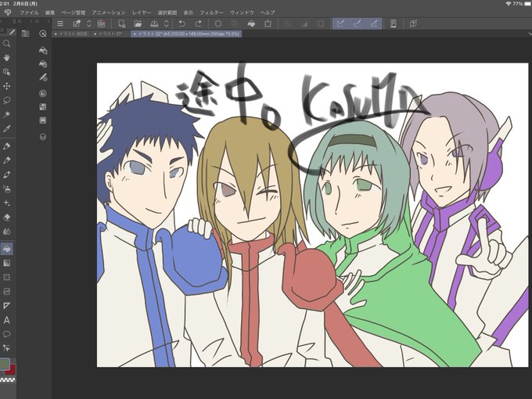Select the Hand move-view tool
The width and height of the screenshot is (532, 399).
(x=6, y=58)
